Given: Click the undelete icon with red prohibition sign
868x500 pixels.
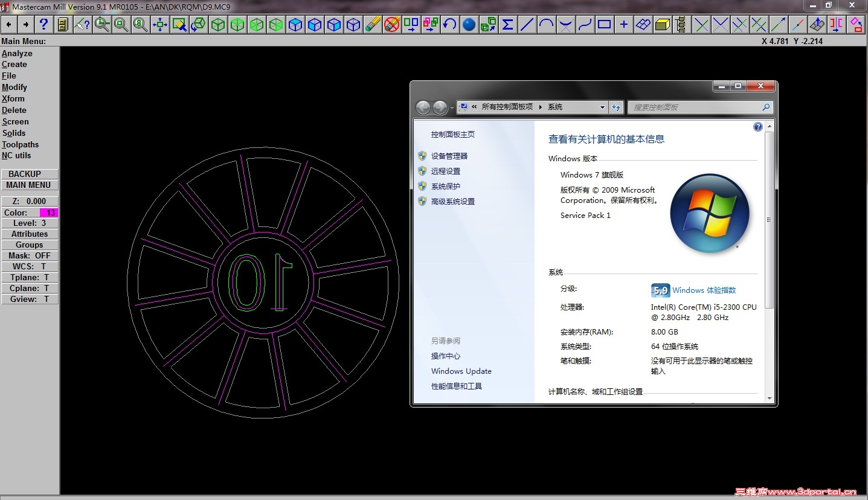Looking at the screenshot, I should click(392, 25).
